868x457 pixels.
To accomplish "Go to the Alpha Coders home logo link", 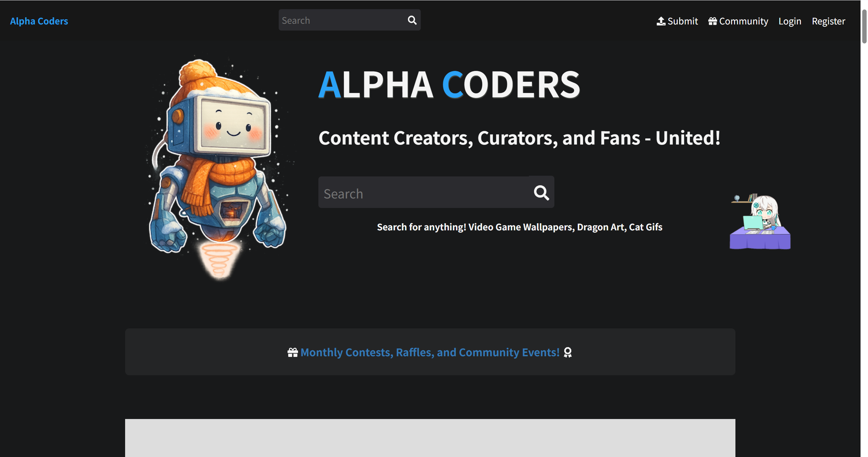I will (39, 21).
